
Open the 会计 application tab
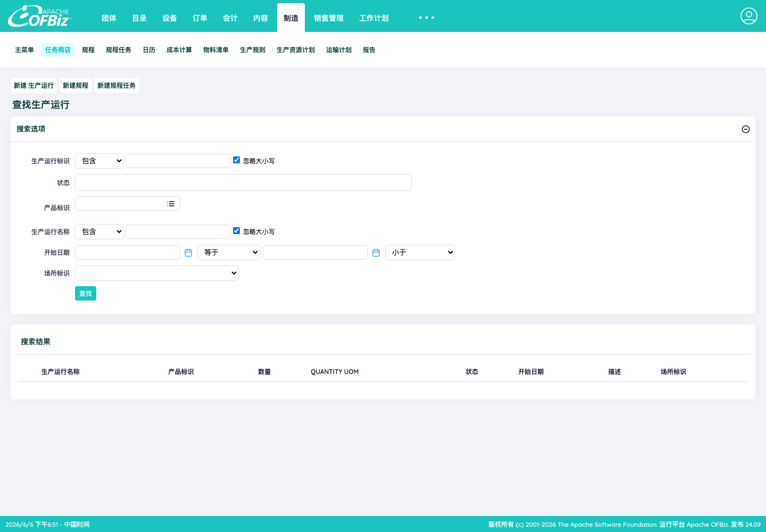[230, 18]
